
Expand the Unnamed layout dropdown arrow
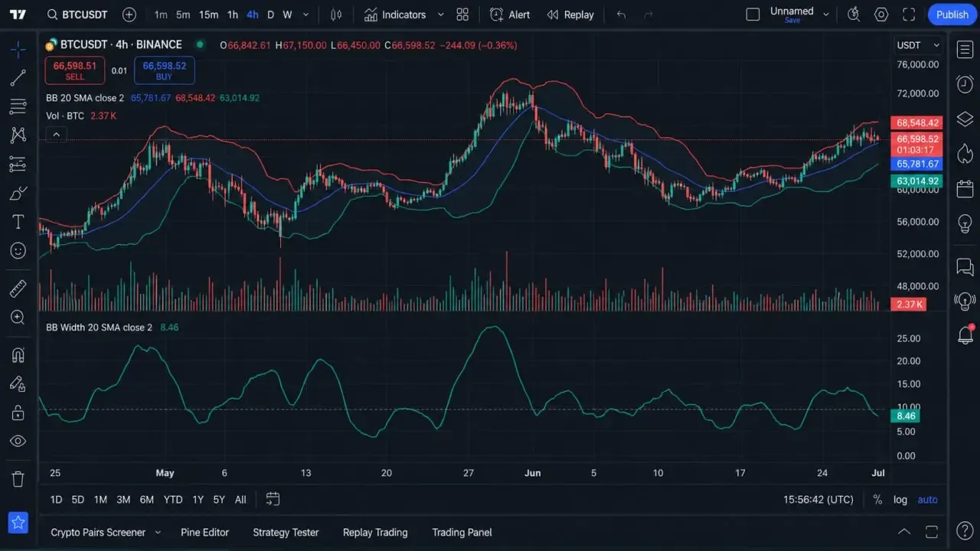point(826,15)
